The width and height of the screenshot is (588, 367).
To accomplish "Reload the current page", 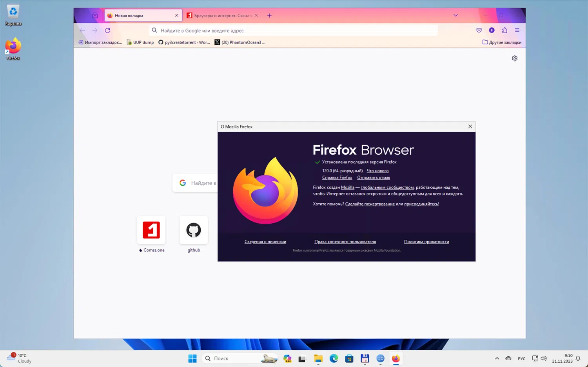I will tap(107, 30).
